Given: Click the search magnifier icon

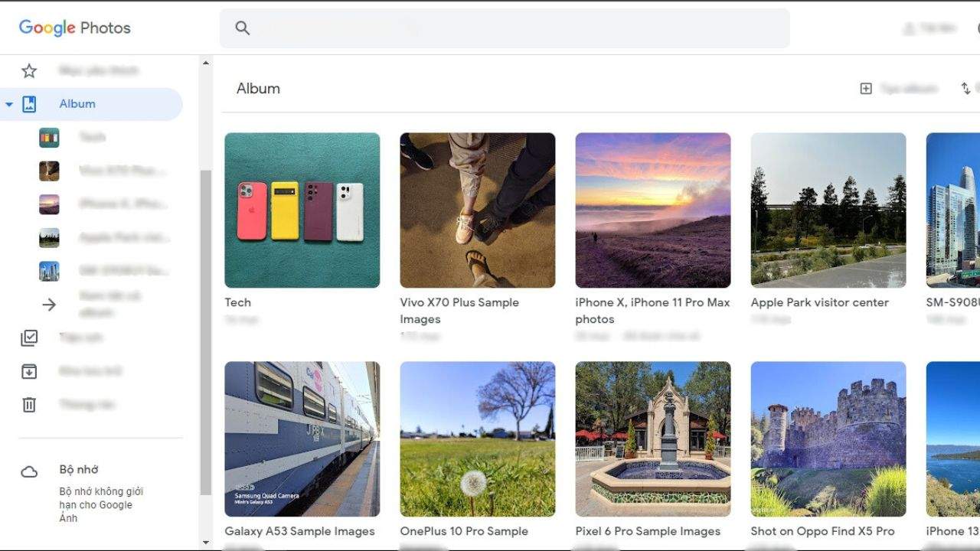Looking at the screenshot, I should [x=243, y=28].
